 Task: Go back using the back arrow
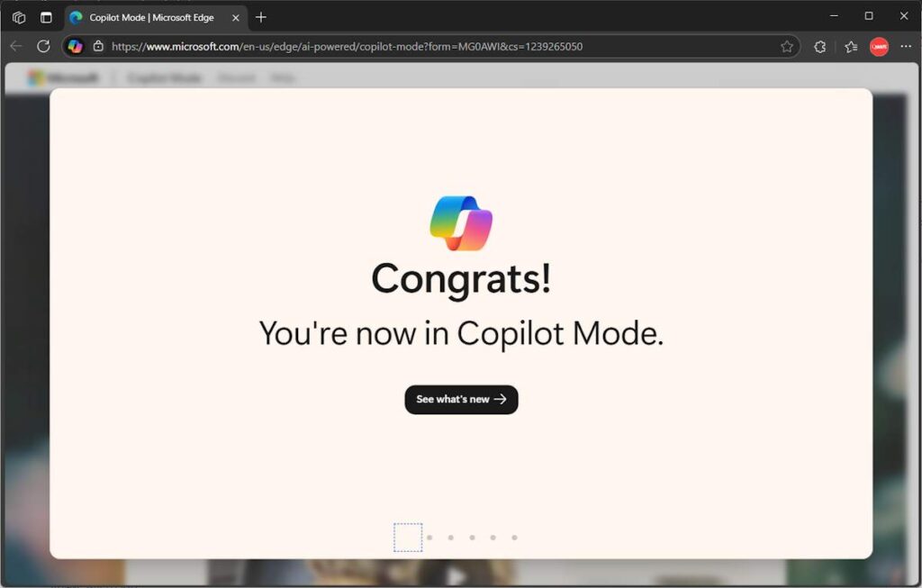click(16, 46)
